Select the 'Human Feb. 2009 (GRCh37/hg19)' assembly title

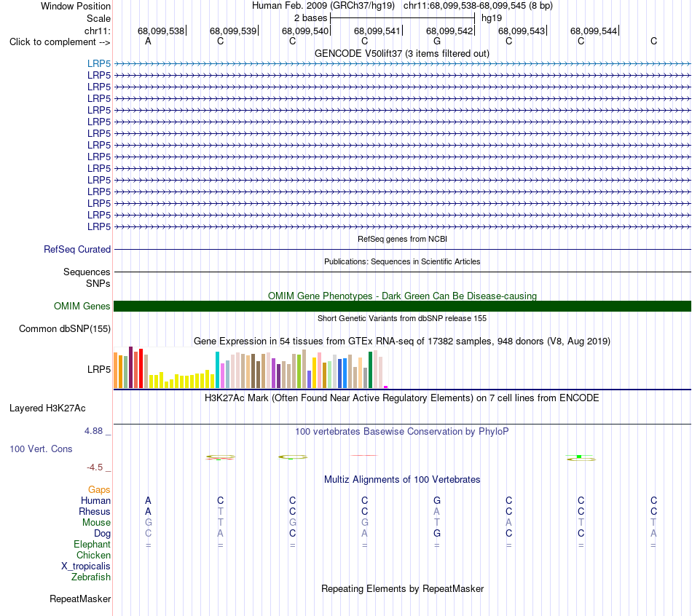pyautogui.click(x=323, y=6)
